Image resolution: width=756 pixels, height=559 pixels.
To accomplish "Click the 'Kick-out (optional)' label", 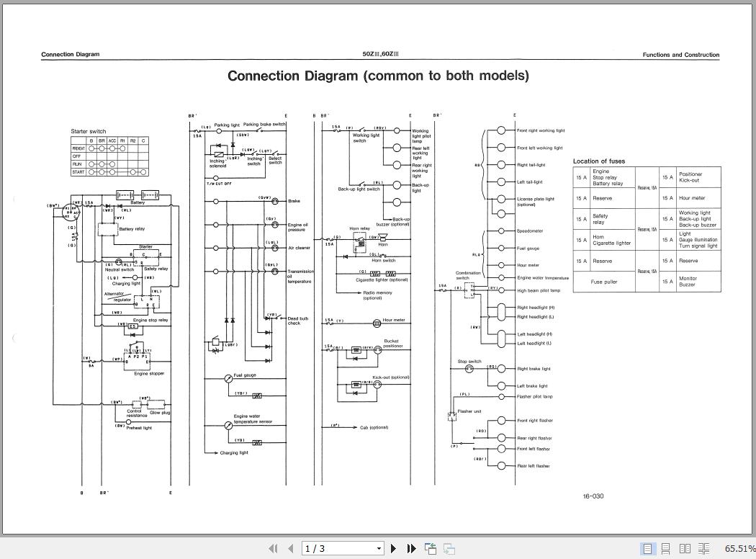I will point(390,377).
